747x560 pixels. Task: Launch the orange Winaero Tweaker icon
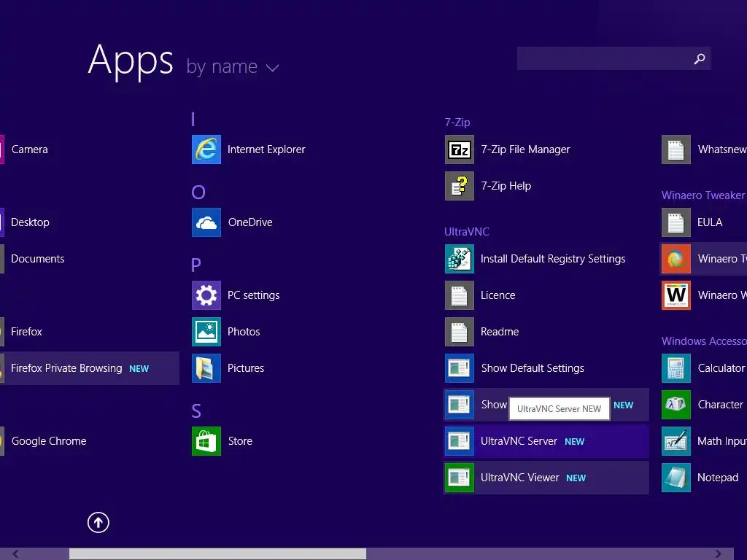tap(676, 259)
